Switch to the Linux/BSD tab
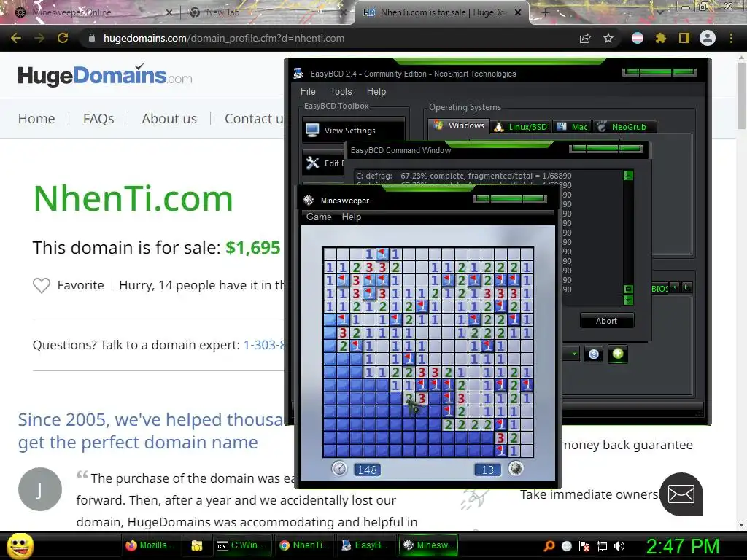The image size is (747, 560). [521, 127]
